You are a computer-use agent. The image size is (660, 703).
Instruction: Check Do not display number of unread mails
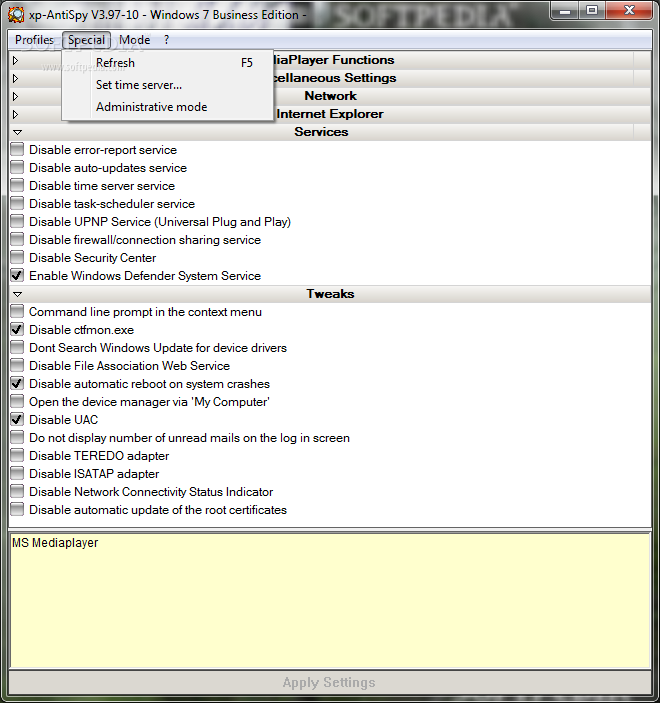17,437
